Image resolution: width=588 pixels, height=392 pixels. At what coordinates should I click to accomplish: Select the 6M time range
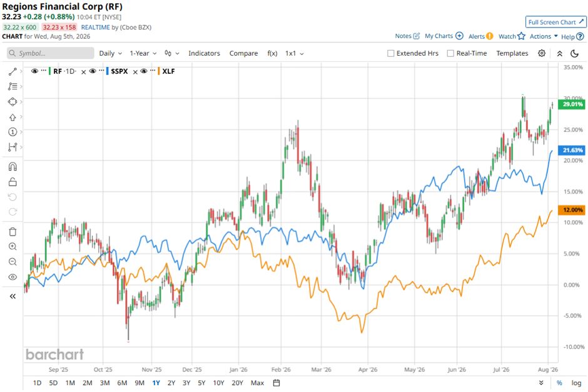click(122, 383)
